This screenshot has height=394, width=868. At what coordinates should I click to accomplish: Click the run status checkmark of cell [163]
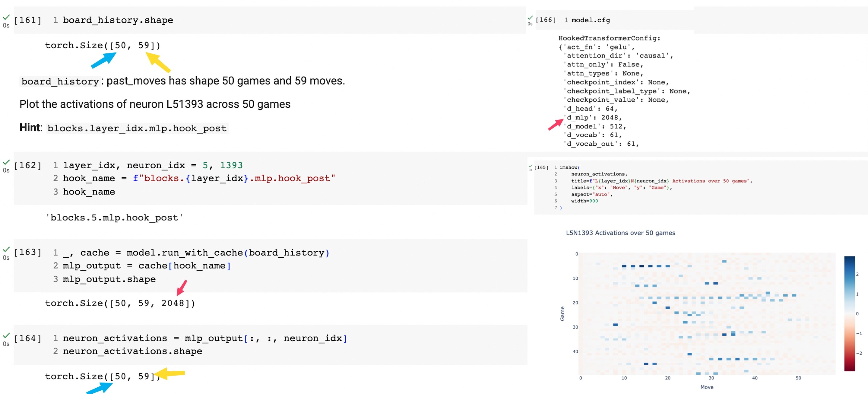point(6,249)
